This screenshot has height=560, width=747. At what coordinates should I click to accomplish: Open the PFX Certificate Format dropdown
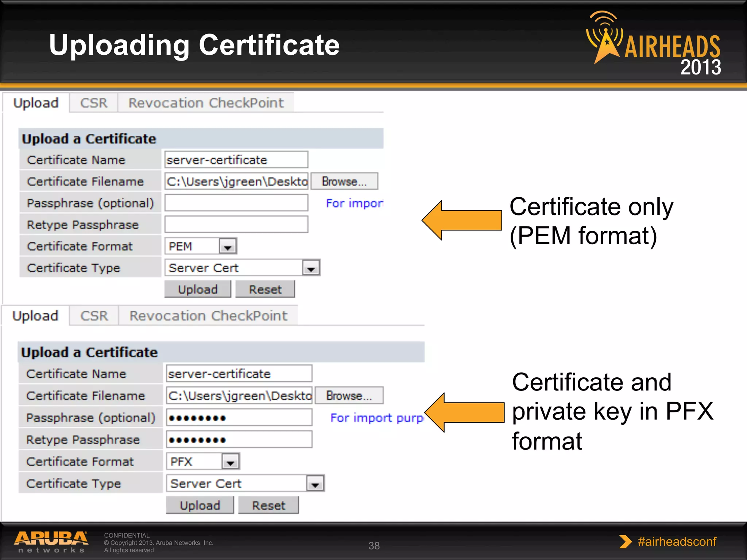point(203,462)
